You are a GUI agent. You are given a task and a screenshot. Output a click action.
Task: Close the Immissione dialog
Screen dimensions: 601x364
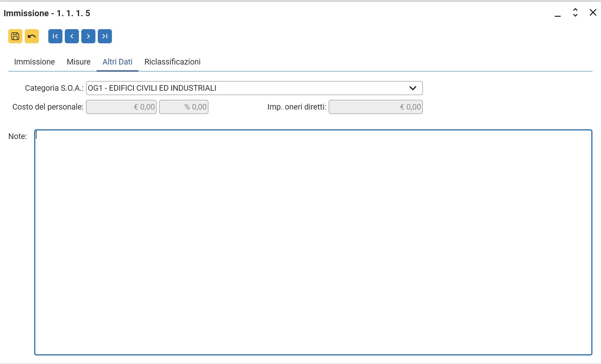593,13
